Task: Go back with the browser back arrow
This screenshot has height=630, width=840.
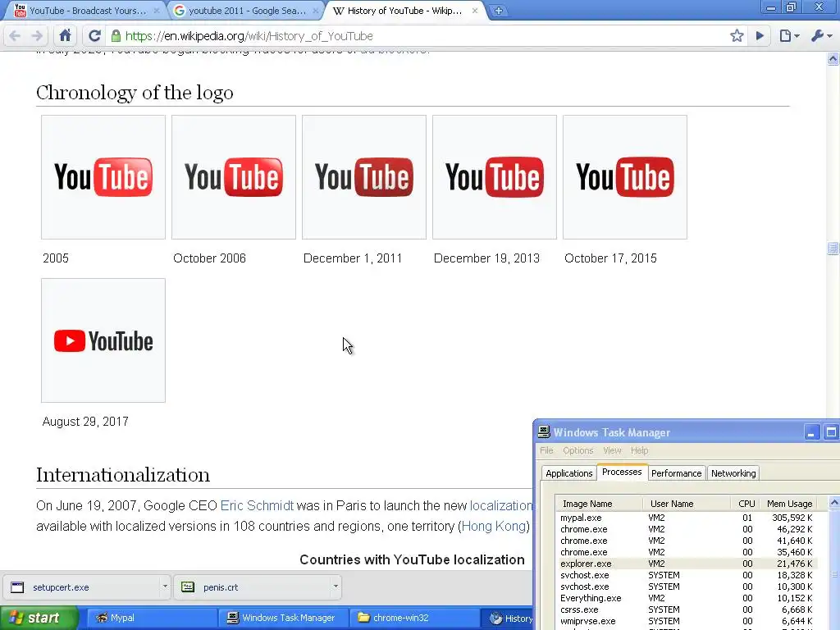Action: tap(15, 36)
